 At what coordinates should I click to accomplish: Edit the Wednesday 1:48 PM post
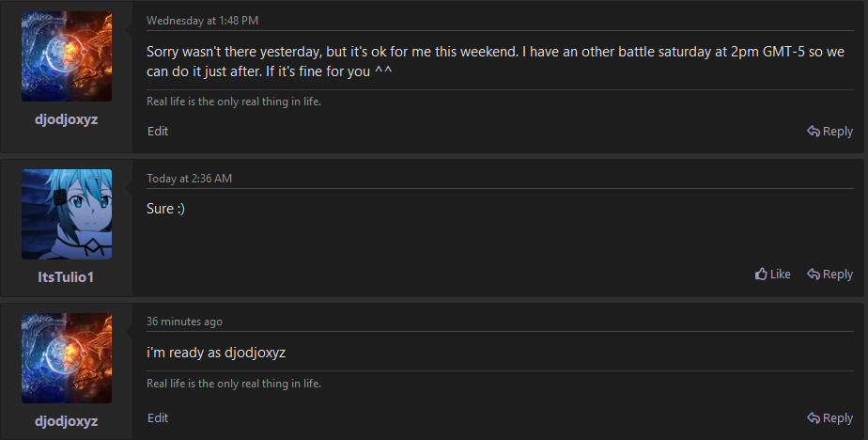coord(158,132)
